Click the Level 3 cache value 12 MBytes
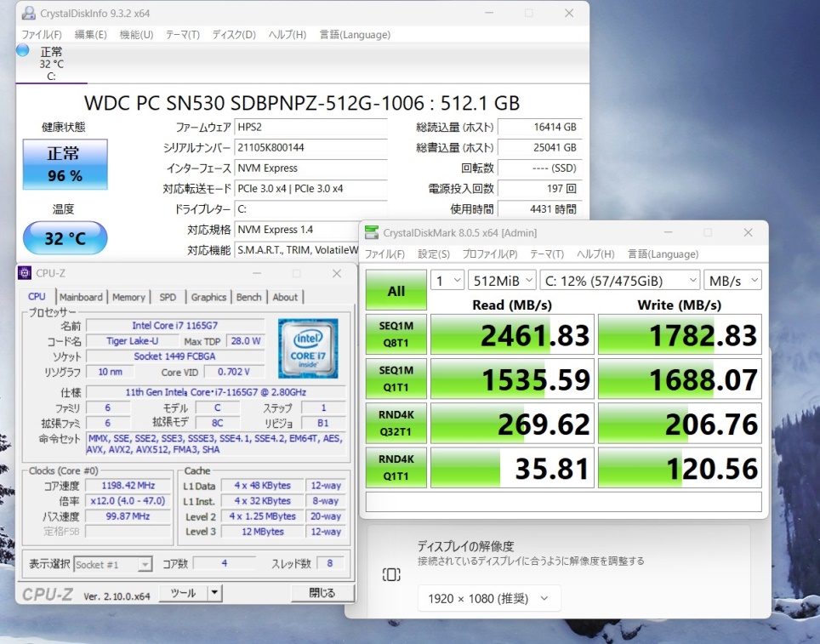Image resolution: width=820 pixels, height=644 pixels. pos(263,532)
